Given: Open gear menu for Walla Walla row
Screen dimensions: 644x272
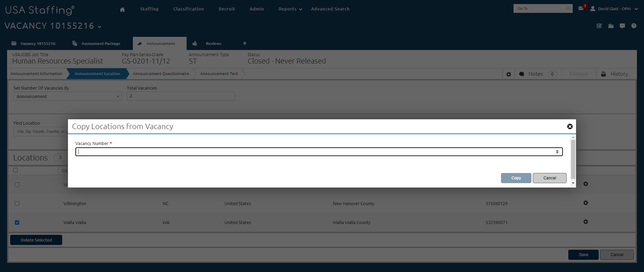Looking at the screenshot, I should point(586,222).
